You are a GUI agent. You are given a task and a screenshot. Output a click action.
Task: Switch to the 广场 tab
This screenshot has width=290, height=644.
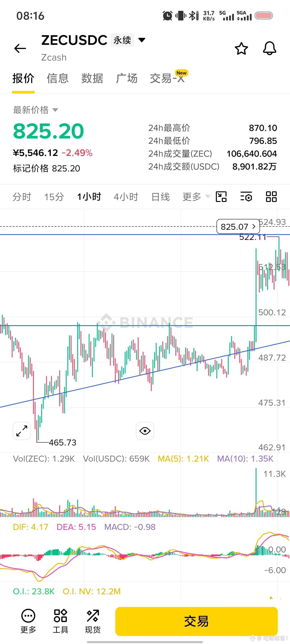[126, 78]
